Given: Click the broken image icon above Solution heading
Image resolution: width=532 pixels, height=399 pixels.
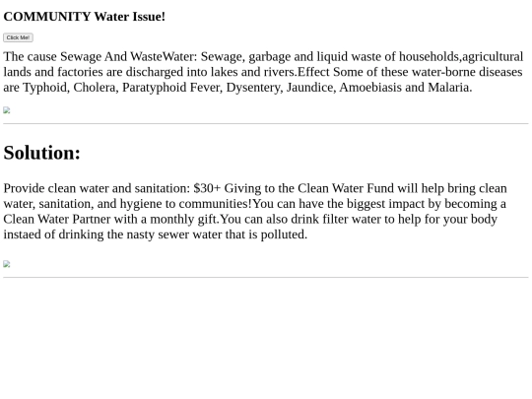Looking at the screenshot, I should tap(7, 110).
